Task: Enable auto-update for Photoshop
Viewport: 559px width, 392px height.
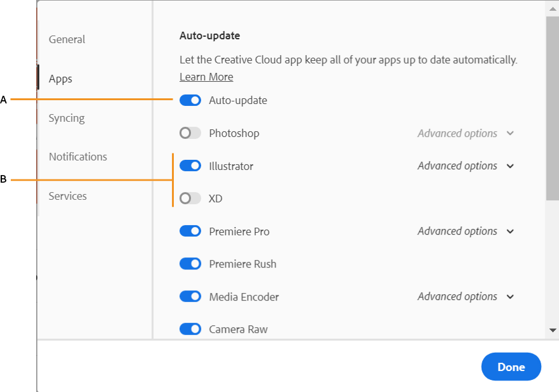Action: click(x=190, y=133)
